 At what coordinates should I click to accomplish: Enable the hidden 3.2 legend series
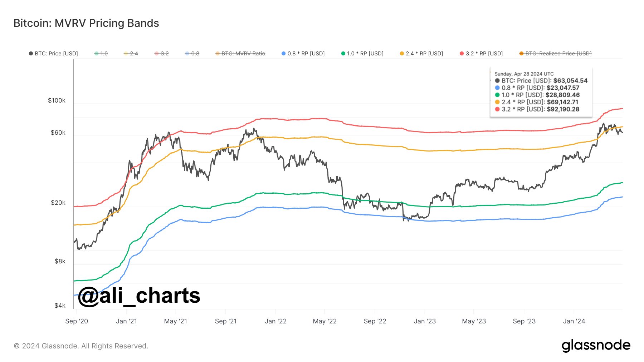click(x=161, y=54)
